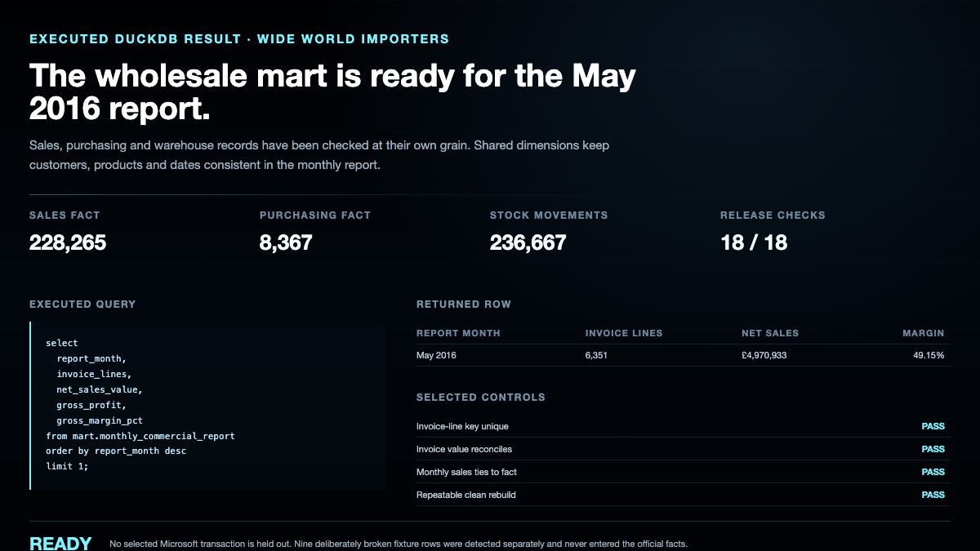Click 'from mart.monthly_commercial_report' line

[x=140, y=436]
